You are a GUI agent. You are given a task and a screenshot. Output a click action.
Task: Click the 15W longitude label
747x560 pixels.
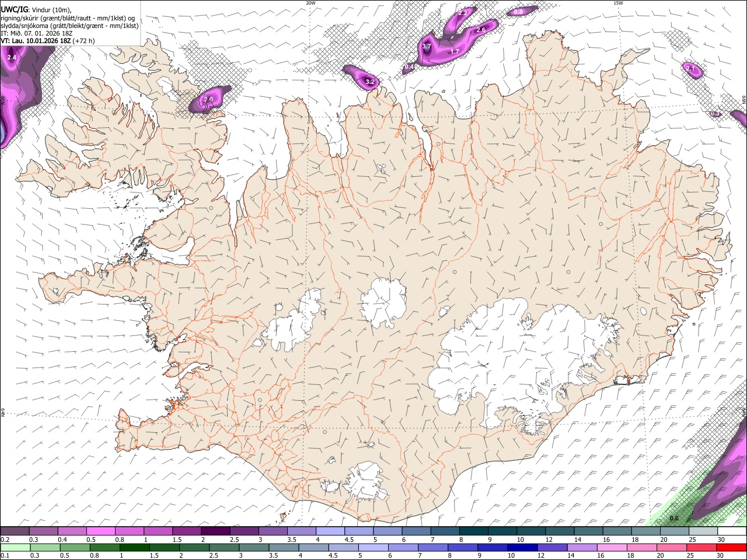pos(617,3)
